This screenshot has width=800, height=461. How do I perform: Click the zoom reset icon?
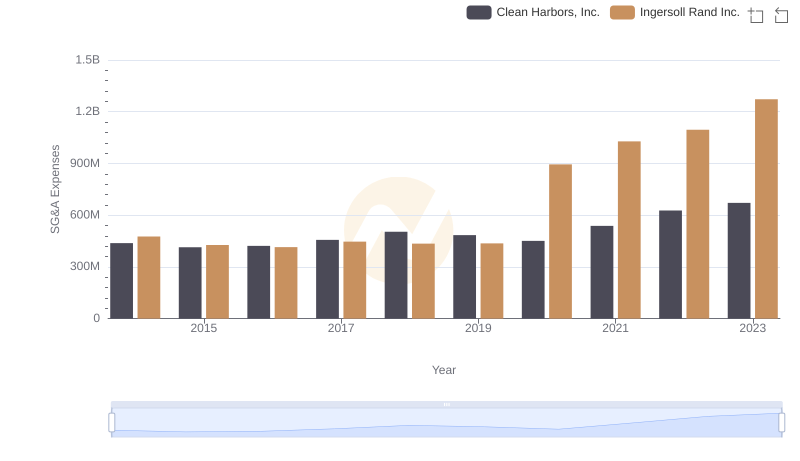[x=781, y=15]
